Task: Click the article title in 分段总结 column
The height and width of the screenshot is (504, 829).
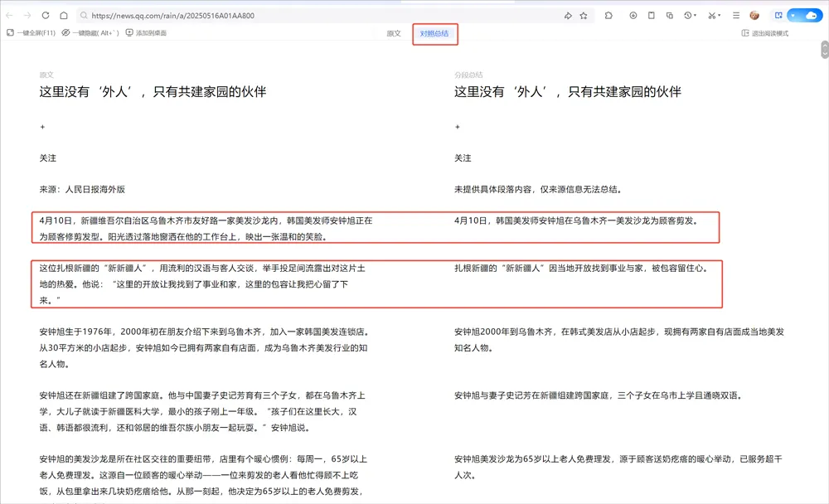Action: click(568, 91)
